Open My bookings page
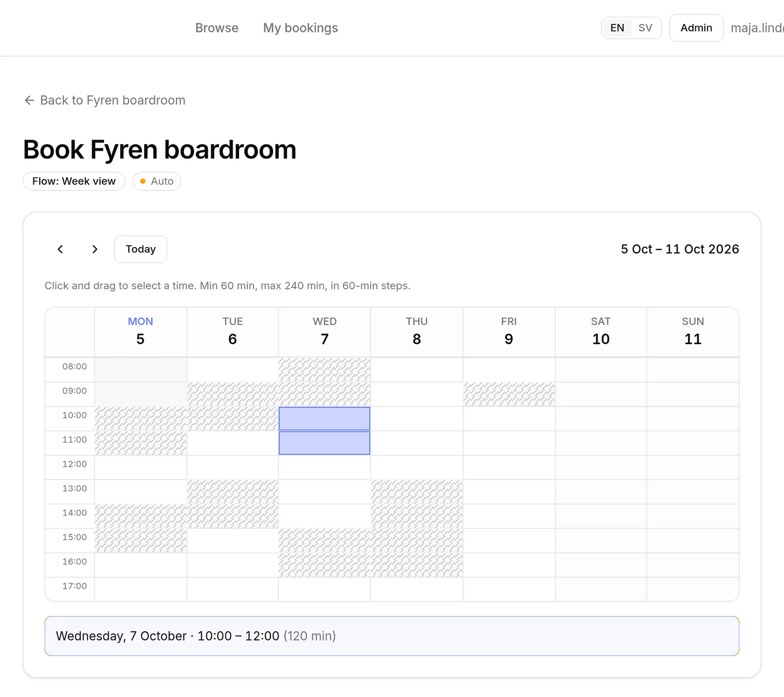Image resolution: width=784 pixels, height=697 pixels. click(300, 28)
